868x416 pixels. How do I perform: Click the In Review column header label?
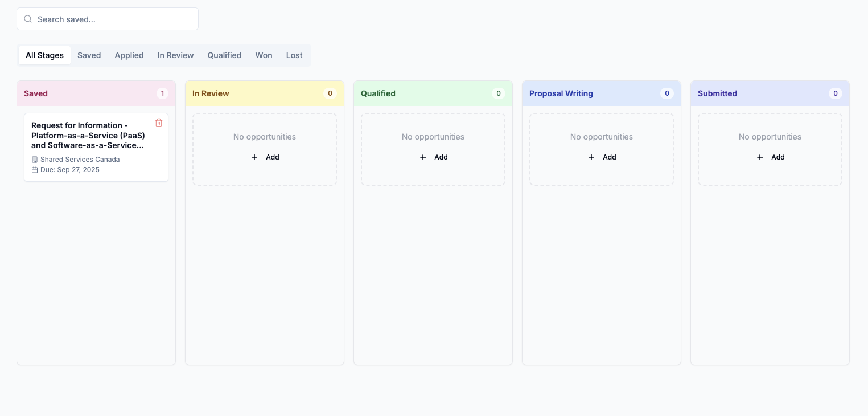(211, 93)
